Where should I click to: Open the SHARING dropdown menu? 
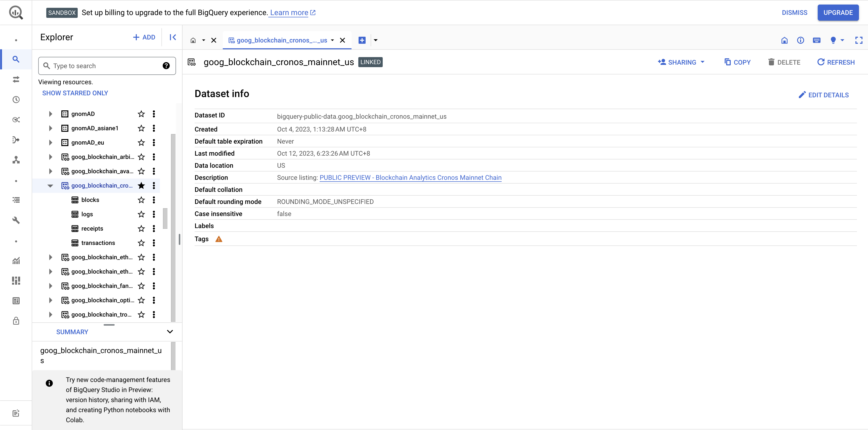point(681,62)
